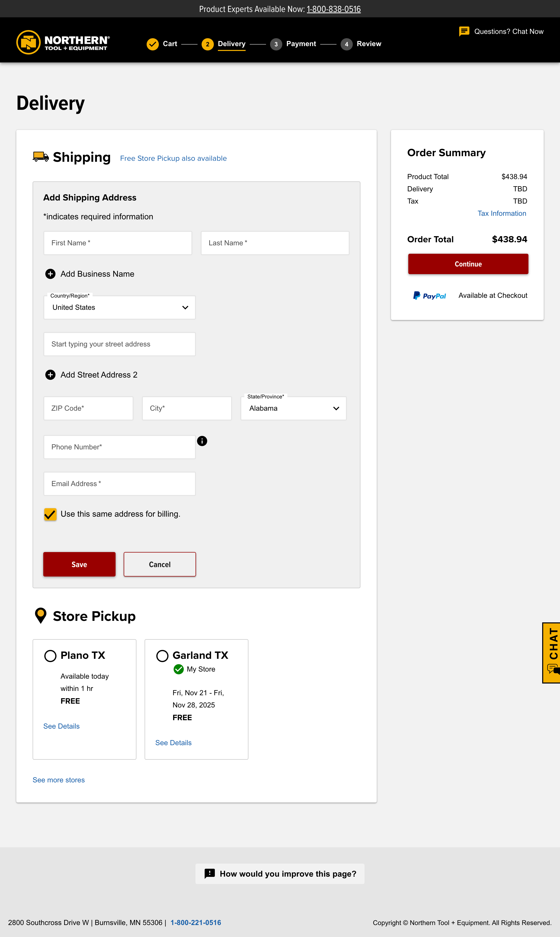The height and width of the screenshot is (937, 560).
Task: Select Garland TX store pickup
Action: coord(162,656)
